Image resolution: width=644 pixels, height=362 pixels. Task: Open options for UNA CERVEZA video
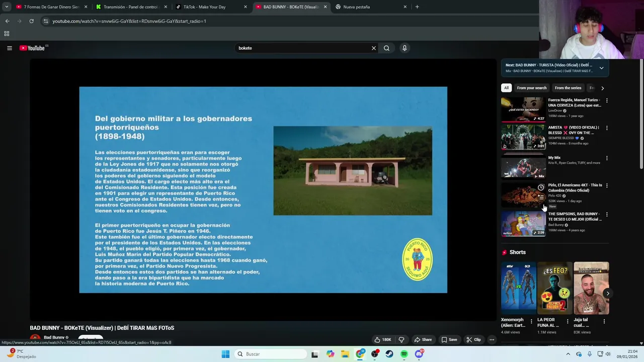click(607, 101)
